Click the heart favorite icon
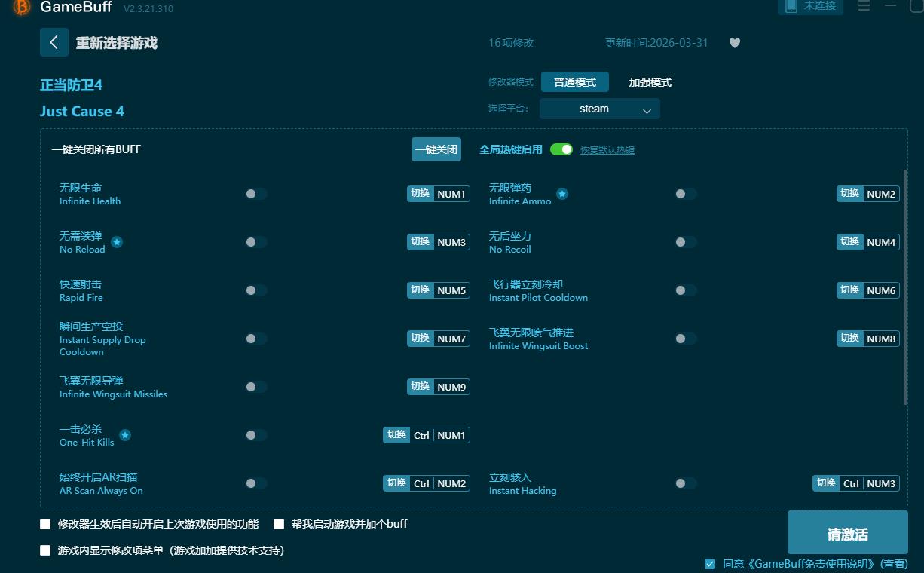Screen dimensions: 924x573 pyautogui.click(x=735, y=43)
